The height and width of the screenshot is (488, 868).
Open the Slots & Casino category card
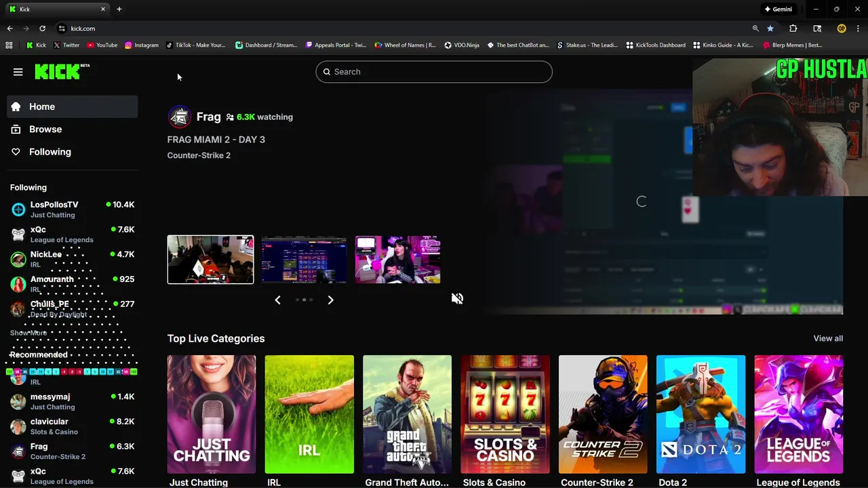(x=505, y=414)
